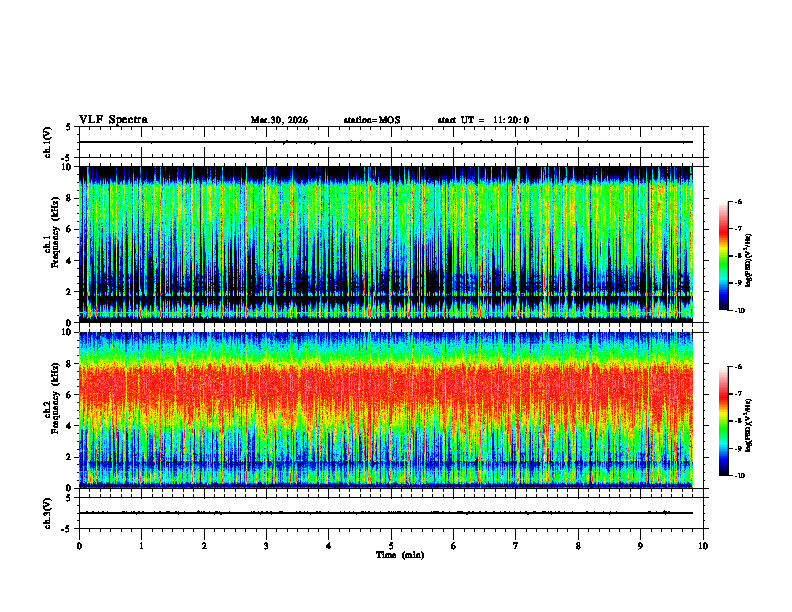Screen dimensions: 792x612
Task: Click time axis tick label "4"
Action: click(329, 546)
